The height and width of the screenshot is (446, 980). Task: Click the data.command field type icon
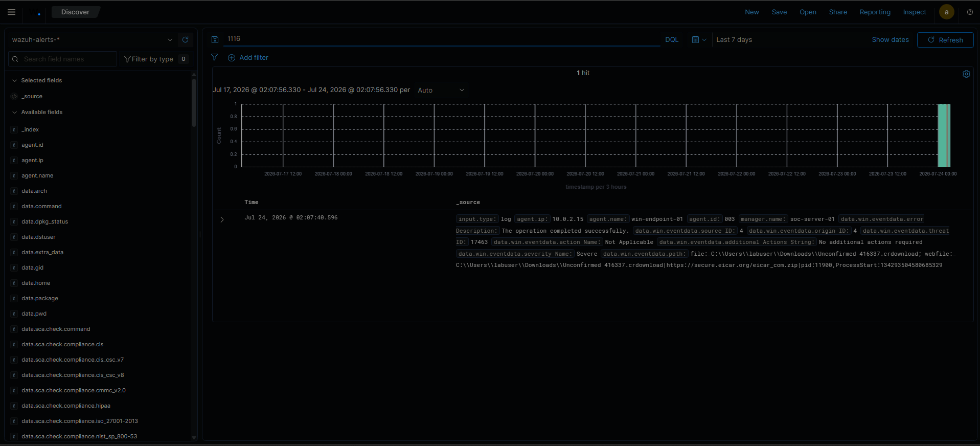pos(14,206)
